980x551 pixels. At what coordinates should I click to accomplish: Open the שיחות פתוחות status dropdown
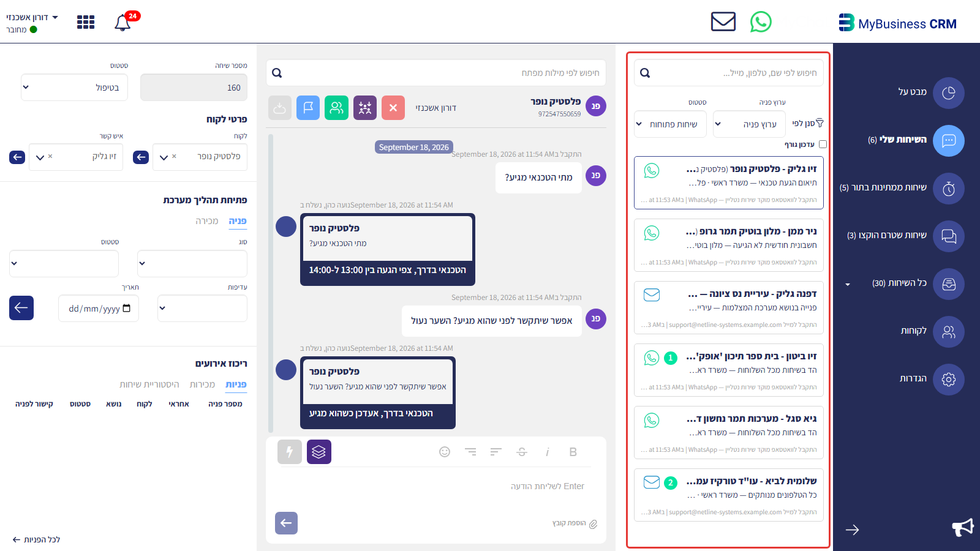[x=670, y=124]
